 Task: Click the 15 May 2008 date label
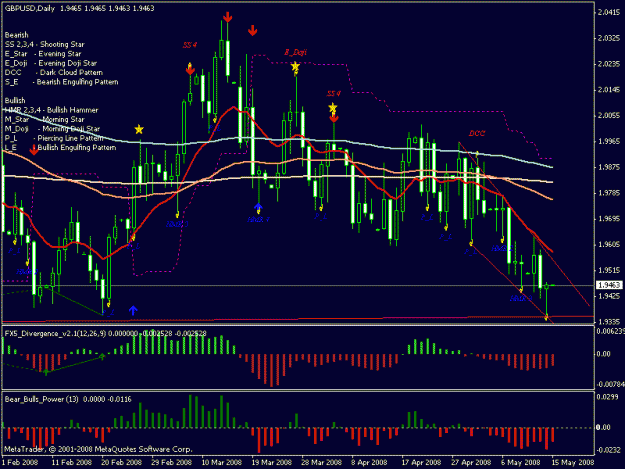point(573,463)
